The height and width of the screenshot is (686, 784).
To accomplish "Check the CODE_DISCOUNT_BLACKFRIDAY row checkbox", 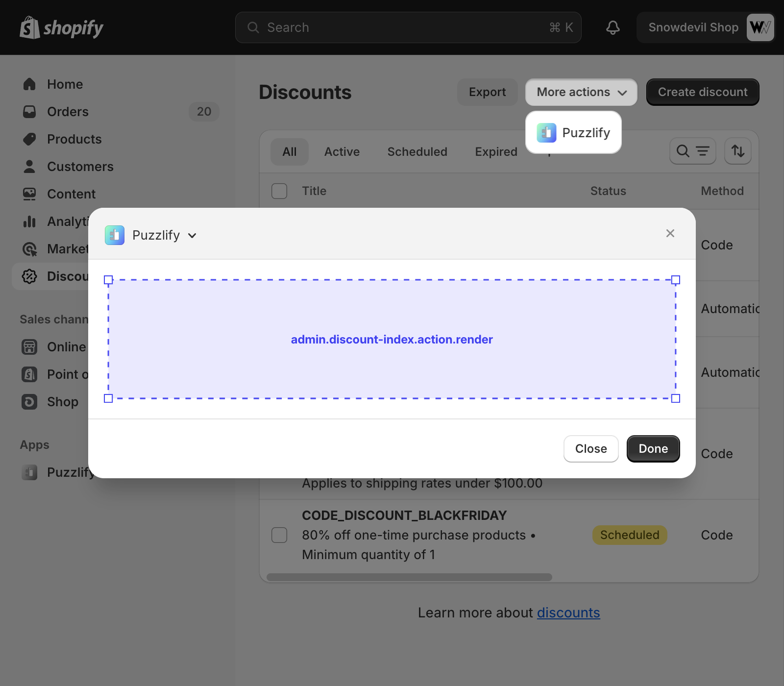I will click(x=279, y=535).
